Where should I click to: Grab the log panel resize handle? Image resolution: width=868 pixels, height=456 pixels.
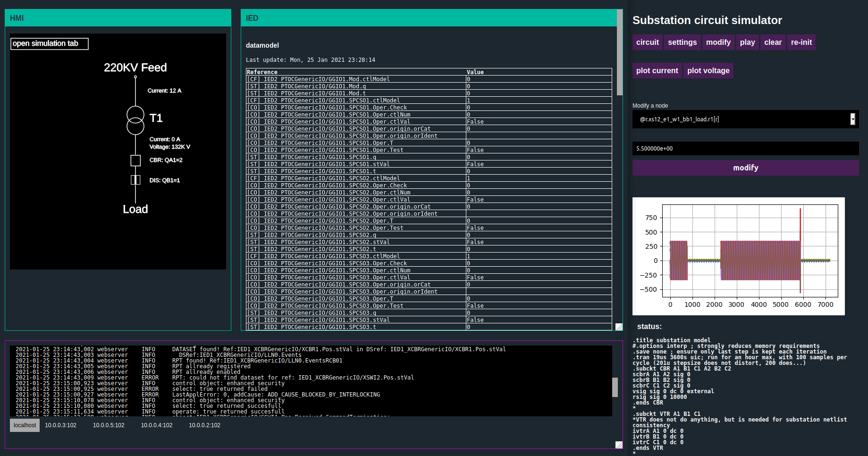tap(619, 445)
